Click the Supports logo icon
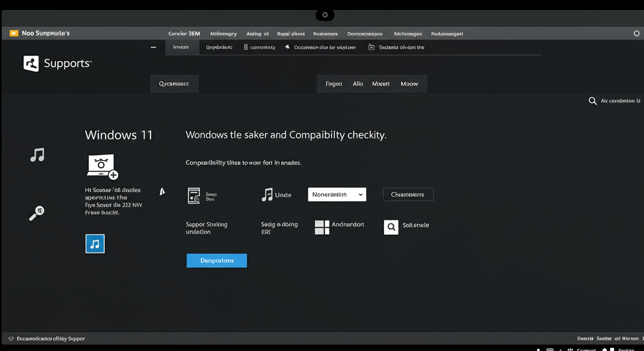 [x=31, y=64]
